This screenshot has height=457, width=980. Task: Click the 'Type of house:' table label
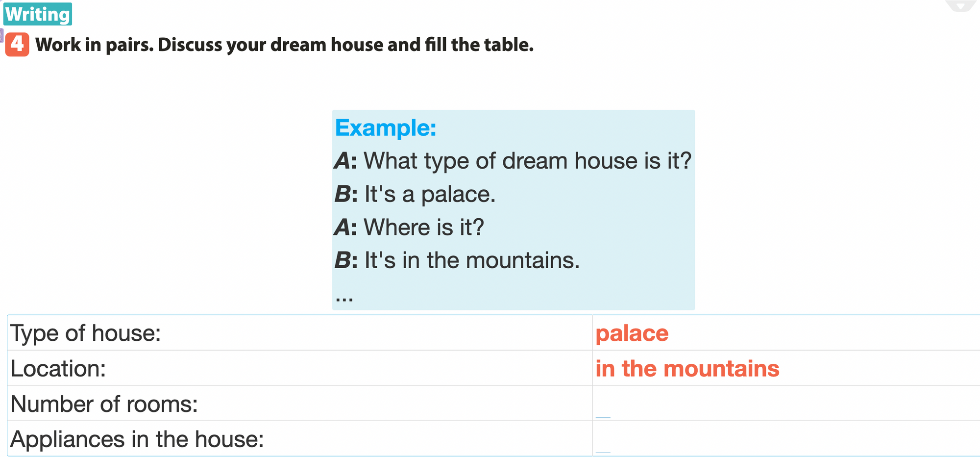86,333
